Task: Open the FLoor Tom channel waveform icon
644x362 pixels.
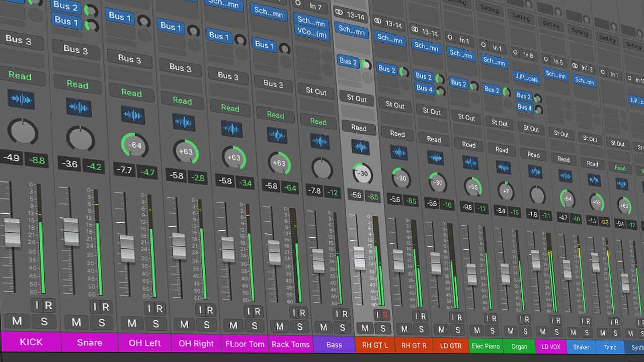Action: [232, 129]
